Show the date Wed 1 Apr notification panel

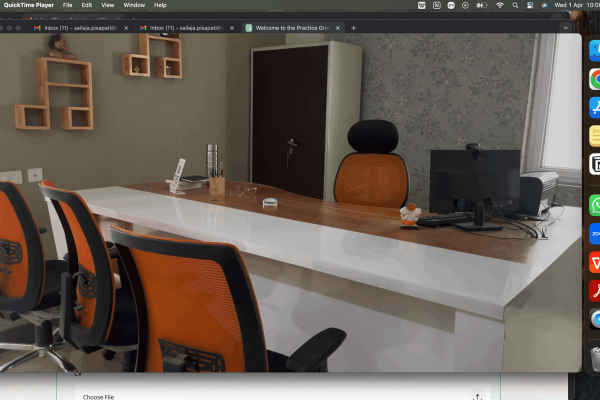point(569,5)
